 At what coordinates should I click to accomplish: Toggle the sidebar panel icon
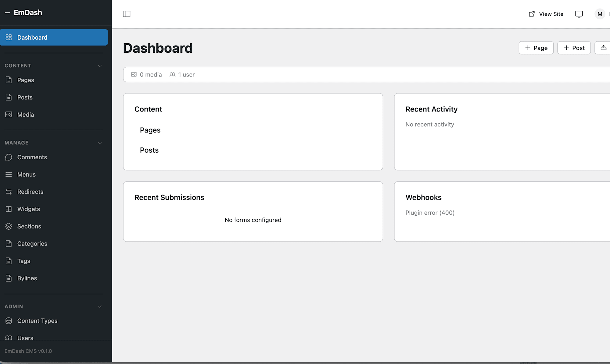coord(127,14)
